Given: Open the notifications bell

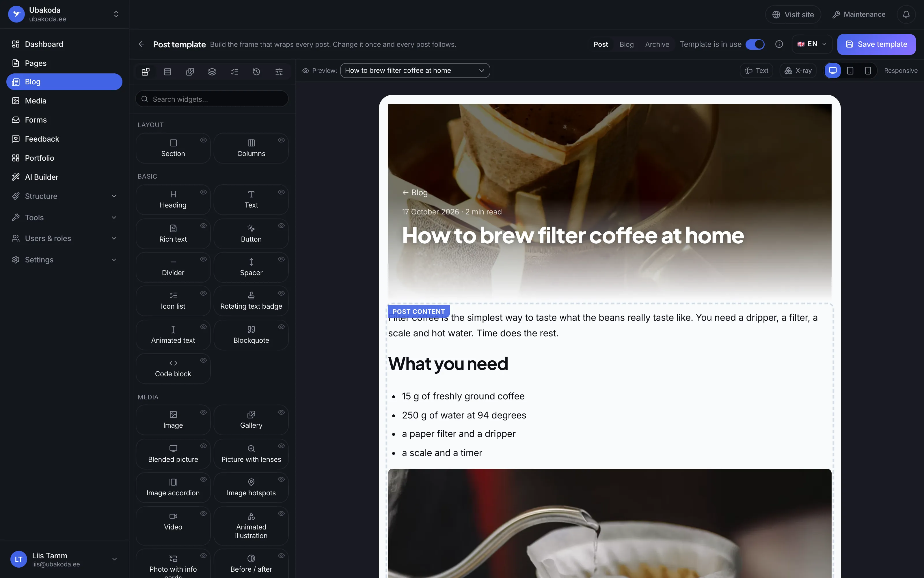Looking at the screenshot, I should [906, 14].
